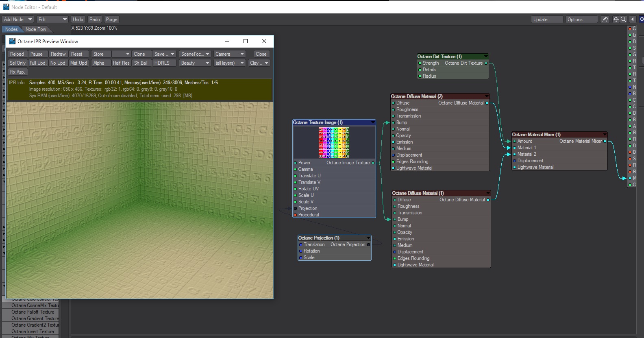Click the Node Editor title bar icon
The image size is (644, 338).
6,7
